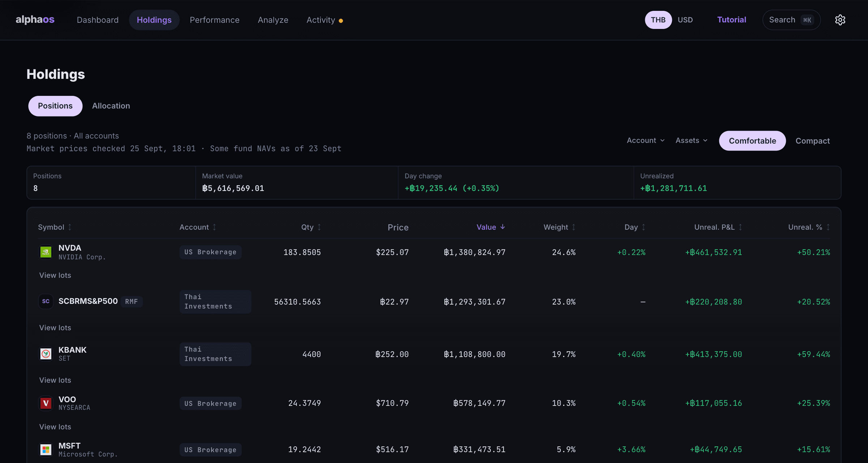Open the Analyze page
Viewport: 868px width, 463px height.
273,20
